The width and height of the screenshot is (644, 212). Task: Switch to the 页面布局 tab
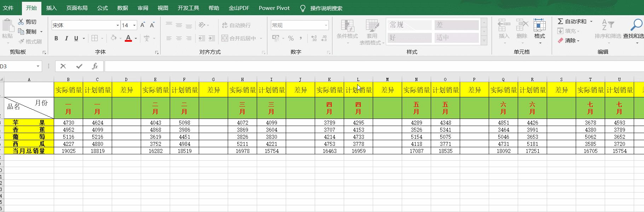point(77,8)
